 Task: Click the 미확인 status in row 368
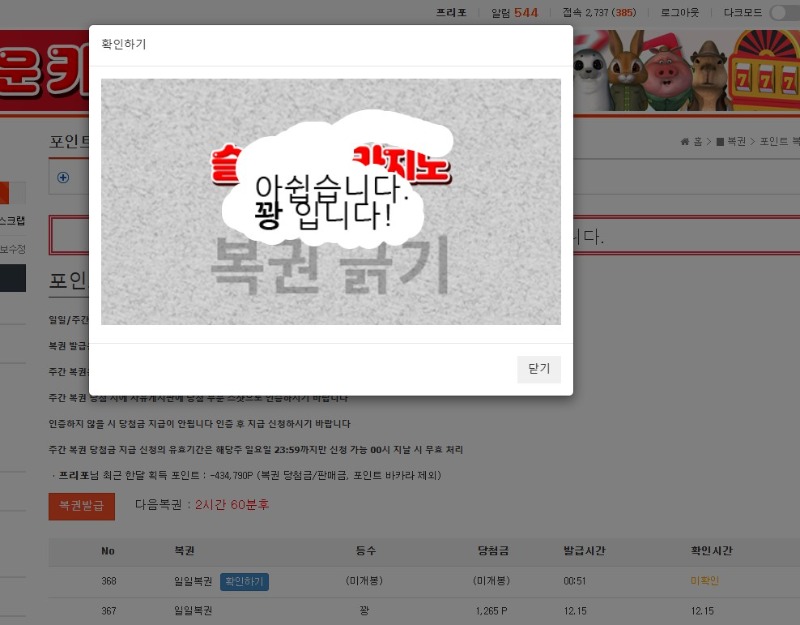click(704, 581)
